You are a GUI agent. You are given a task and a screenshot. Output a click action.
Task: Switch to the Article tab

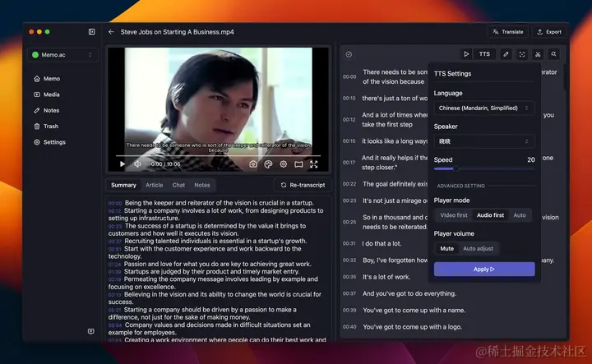click(x=155, y=185)
